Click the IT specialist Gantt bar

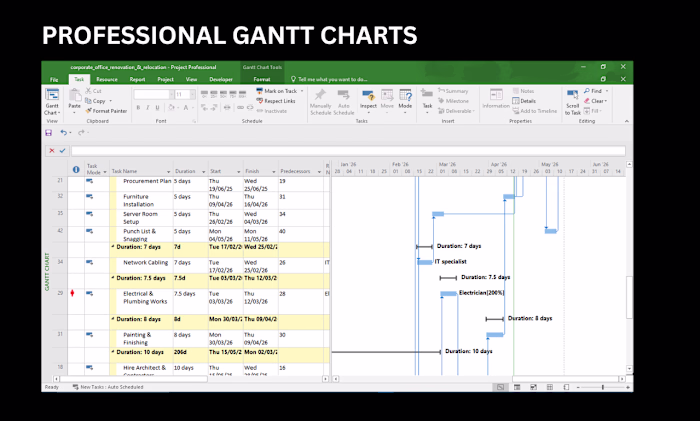tap(425, 262)
